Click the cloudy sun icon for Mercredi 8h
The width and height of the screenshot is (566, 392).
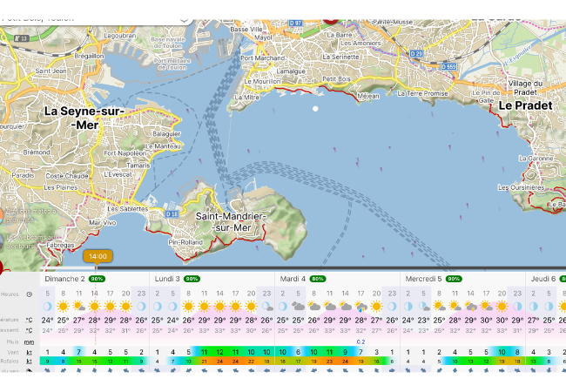439,307
